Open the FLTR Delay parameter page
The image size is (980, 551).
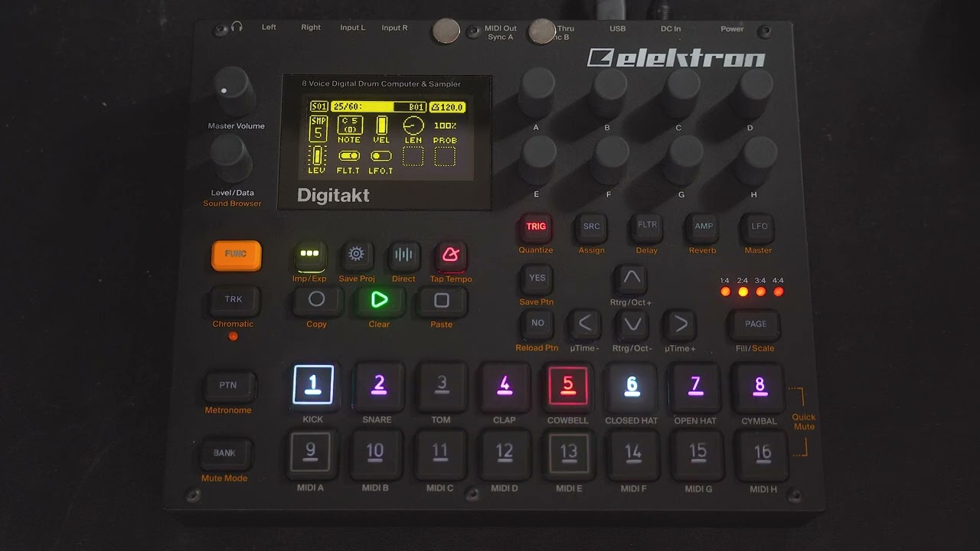648,226
